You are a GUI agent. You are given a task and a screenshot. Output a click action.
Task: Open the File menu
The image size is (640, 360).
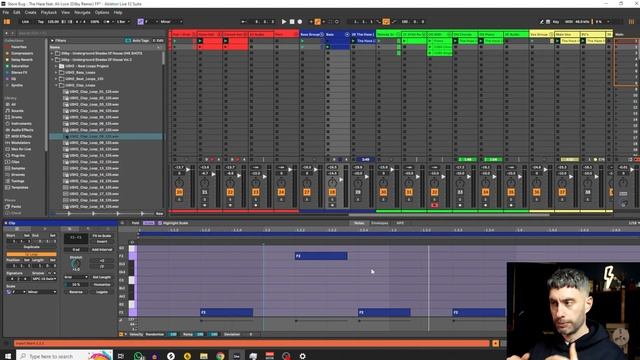pos(6,13)
